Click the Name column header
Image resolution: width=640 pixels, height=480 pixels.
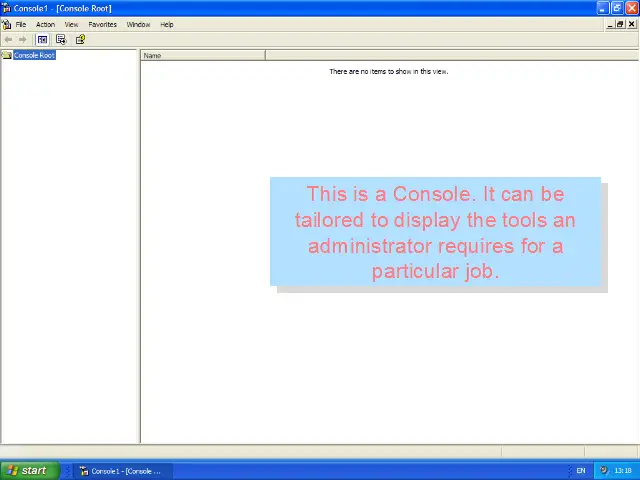click(x=203, y=56)
